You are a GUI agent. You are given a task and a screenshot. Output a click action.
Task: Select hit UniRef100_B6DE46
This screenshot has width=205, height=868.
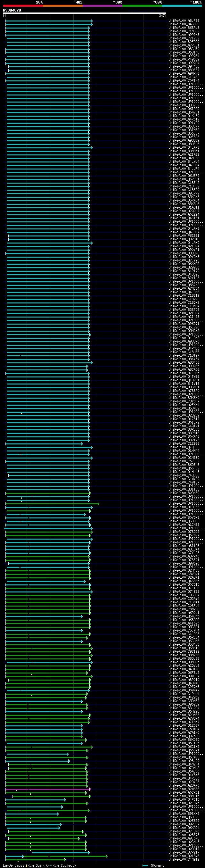point(184,465)
